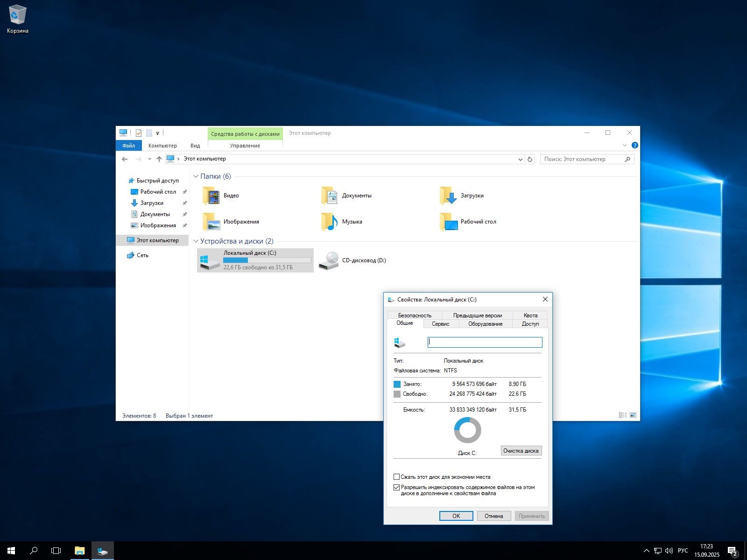The image size is (747, 560).
Task: Switch to the Security tab
Action: click(415, 315)
